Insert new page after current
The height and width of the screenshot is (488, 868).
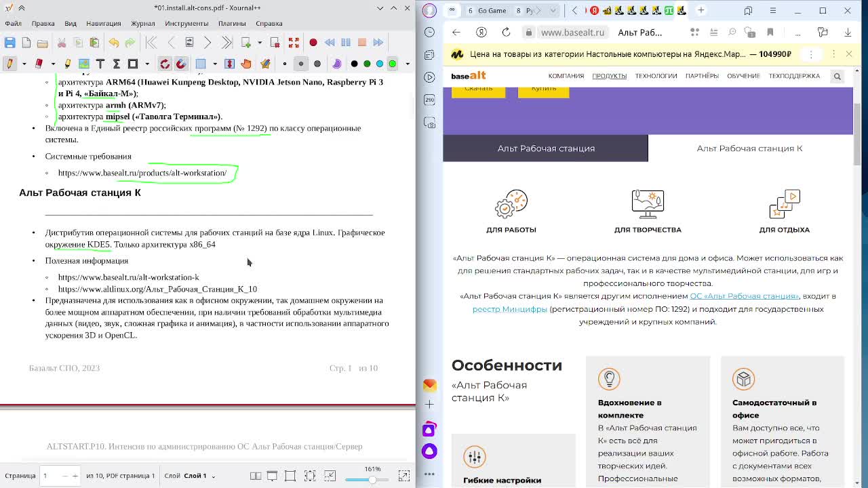coord(246,43)
